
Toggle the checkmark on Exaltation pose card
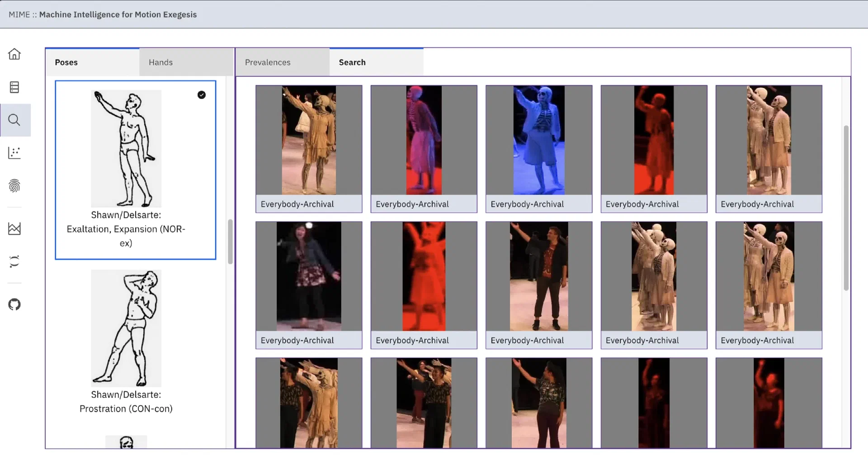tap(202, 95)
